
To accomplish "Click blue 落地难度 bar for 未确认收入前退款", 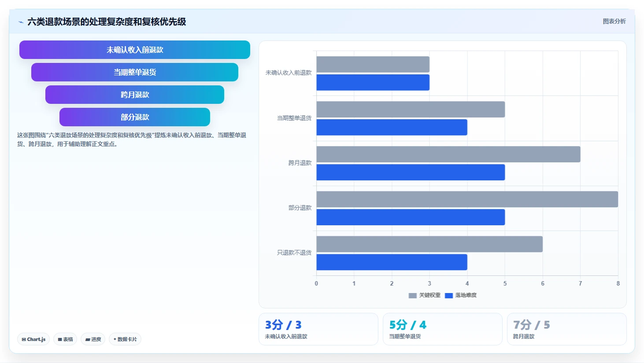I will (373, 82).
